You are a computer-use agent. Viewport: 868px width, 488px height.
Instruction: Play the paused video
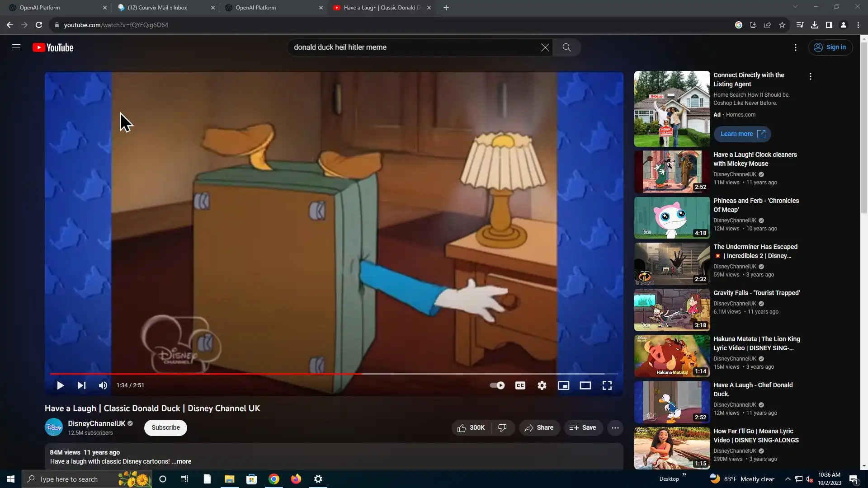click(x=60, y=385)
